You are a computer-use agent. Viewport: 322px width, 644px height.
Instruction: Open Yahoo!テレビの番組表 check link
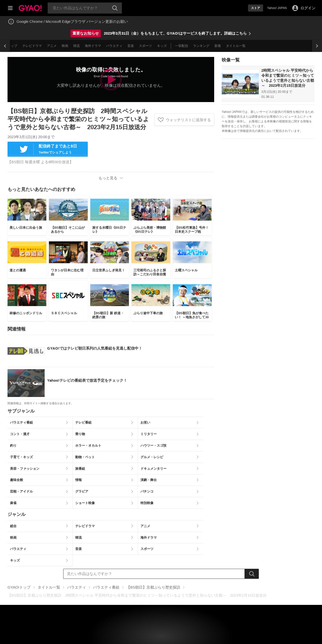tap(87, 380)
